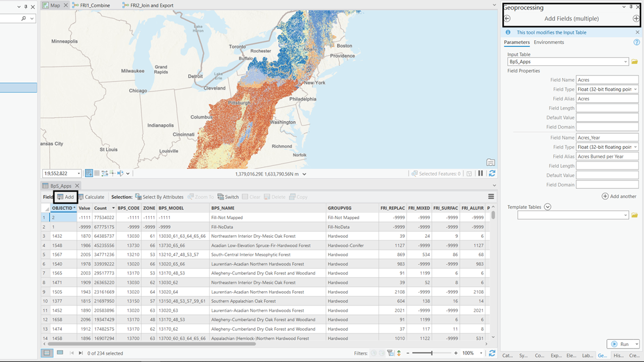Viewport: 644px width, 362px height.
Task: Expand the Template Tables section
Action: click(547, 206)
